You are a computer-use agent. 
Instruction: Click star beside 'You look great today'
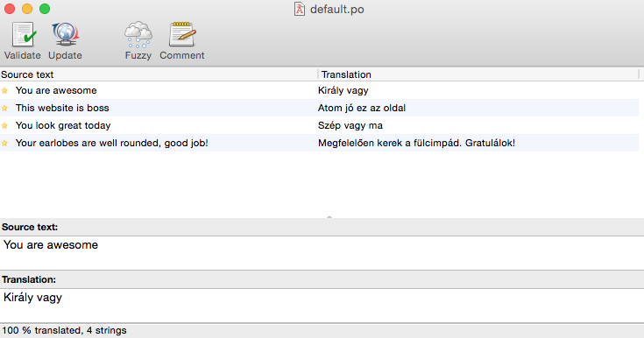[4, 125]
